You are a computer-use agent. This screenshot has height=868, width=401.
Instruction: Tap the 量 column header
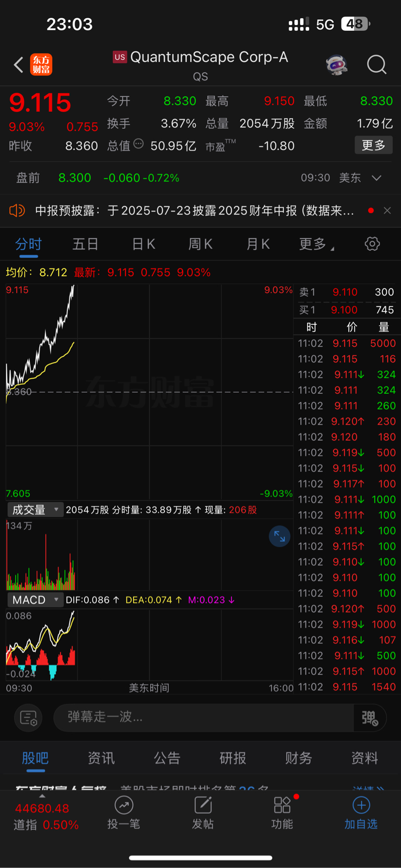pyautogui.click(x=384, y=327)
